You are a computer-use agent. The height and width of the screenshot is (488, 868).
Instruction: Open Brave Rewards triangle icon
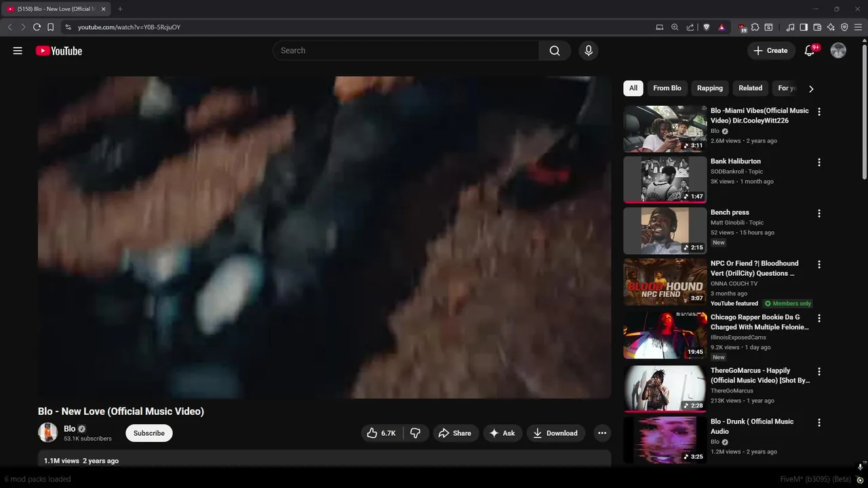[x=722, y=27]
